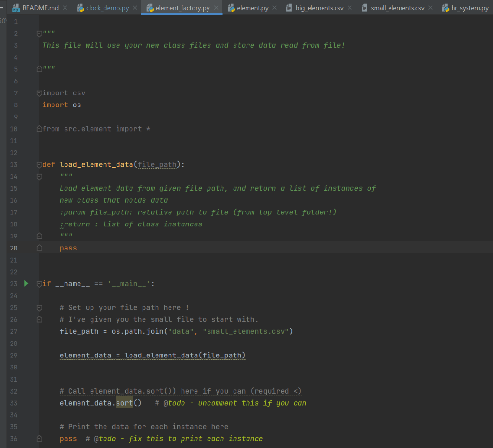
Task: Collapse the if __name__ block at line 23
Action: pyautogui.click(x=39, y=284)
